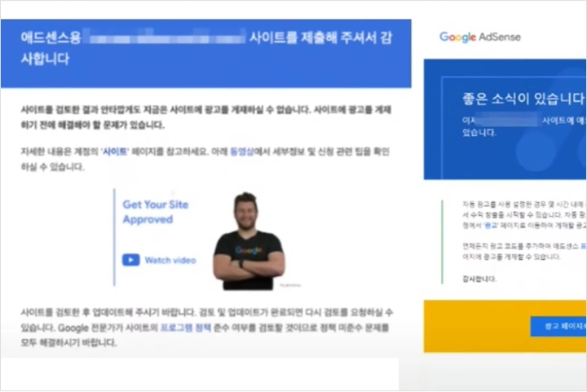This screenshot has height=392, width=587.
Task: Click the paragraph starting '언제든지 광고 코드를 추가하여'
Action: (524, 251)
